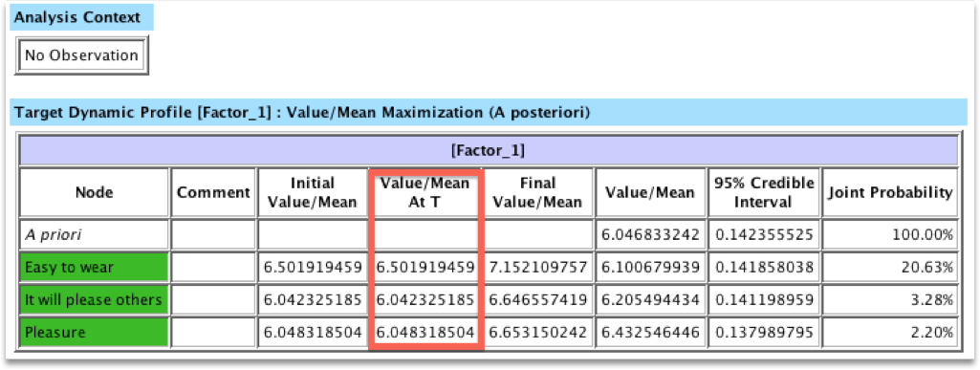Click the empty Comment cell for Pleasure
Viewport: 980px width, 370px height.
coord(213,332)
